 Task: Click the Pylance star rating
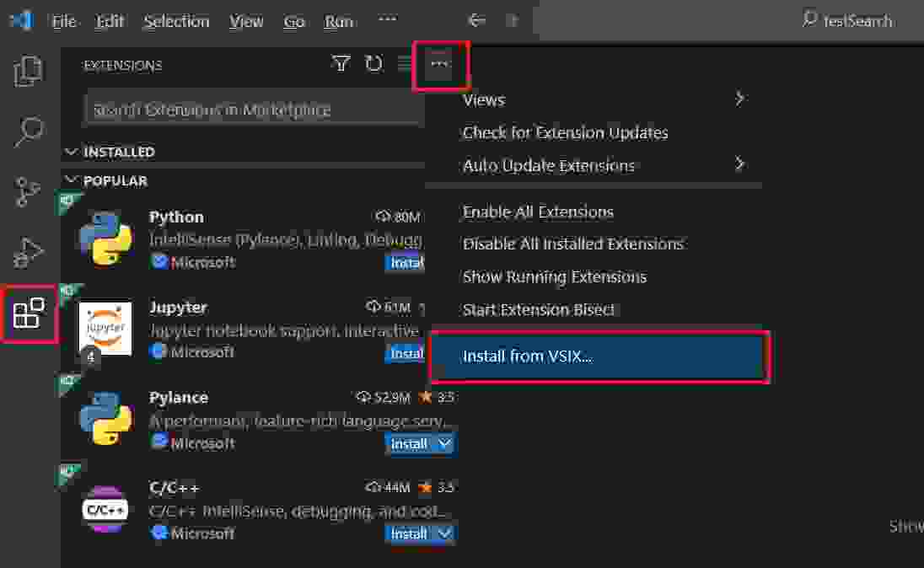click(437, 397)
